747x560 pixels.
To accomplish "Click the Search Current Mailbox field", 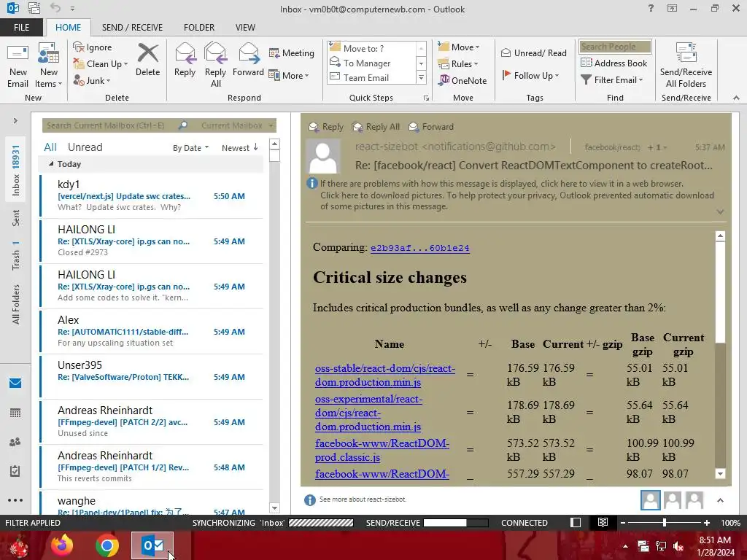I will [x=109, y=125].
